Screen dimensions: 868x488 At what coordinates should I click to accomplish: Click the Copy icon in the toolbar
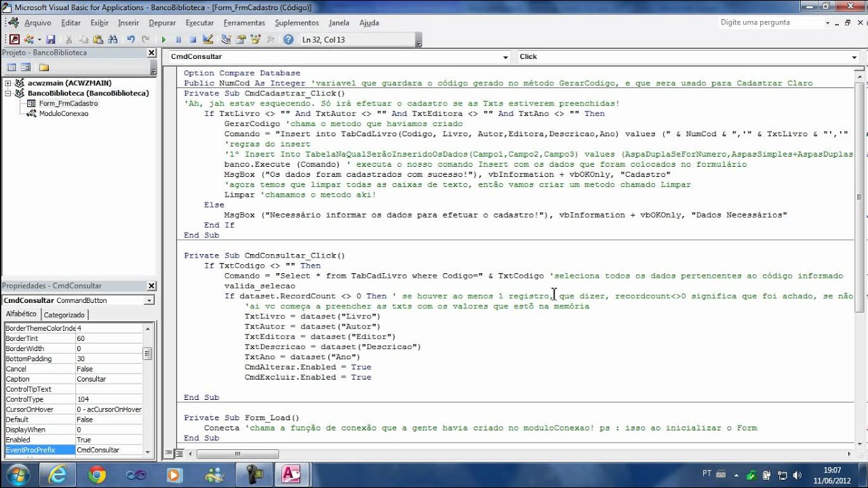[x=83, y=39]
